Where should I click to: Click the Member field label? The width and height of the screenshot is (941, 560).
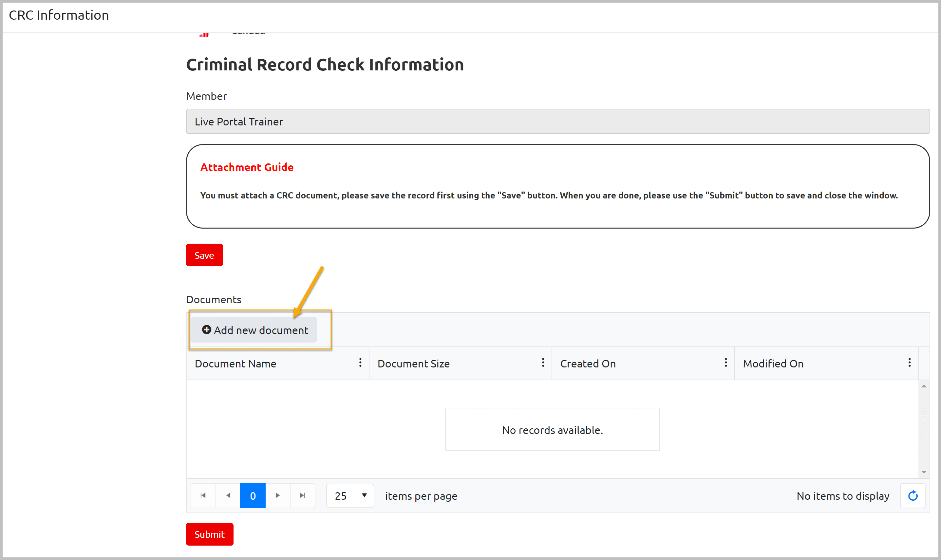click(206, 96)
